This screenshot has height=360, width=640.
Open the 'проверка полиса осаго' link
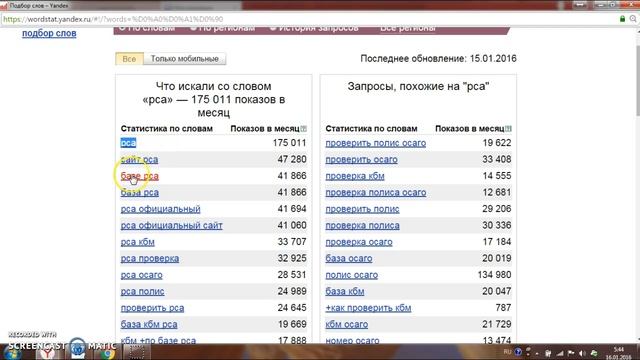click(x=376, y=193)
